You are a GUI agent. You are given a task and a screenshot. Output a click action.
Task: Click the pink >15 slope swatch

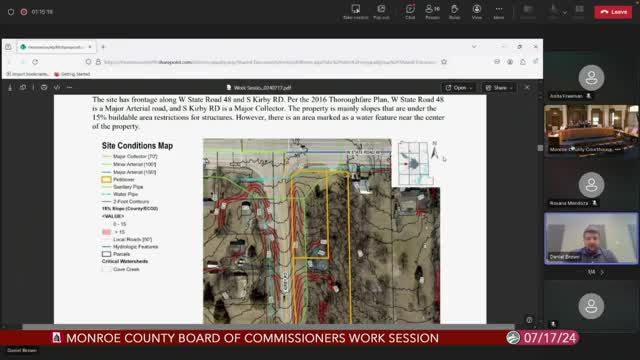pos(106,232)
